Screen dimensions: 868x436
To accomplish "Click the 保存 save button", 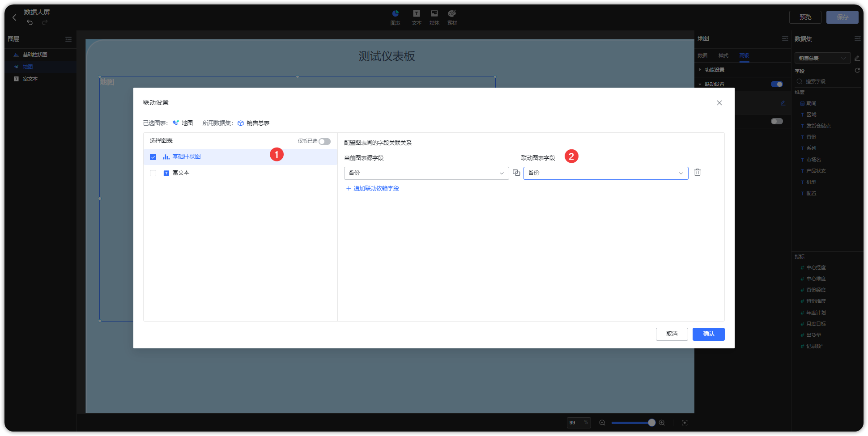I will [x=842, y=17].
